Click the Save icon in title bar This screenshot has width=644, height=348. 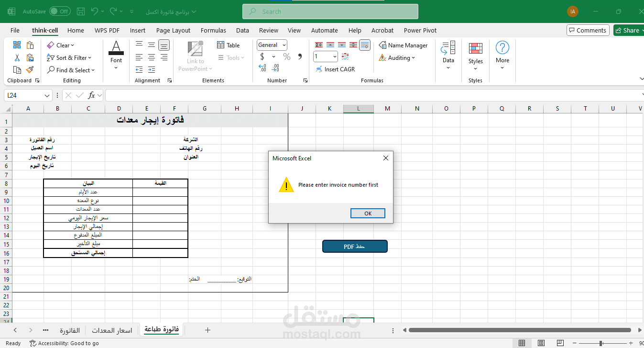pyautogui.click(x=81, y=11)
